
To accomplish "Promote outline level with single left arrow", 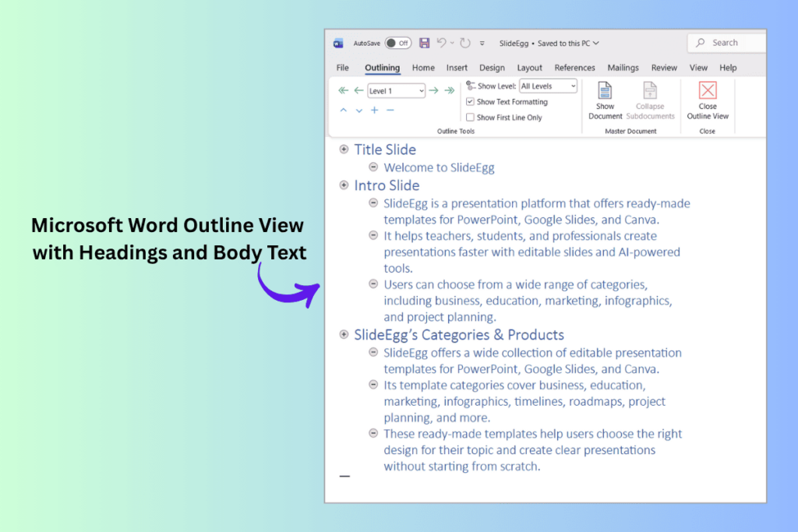I will tap(358, 90).
